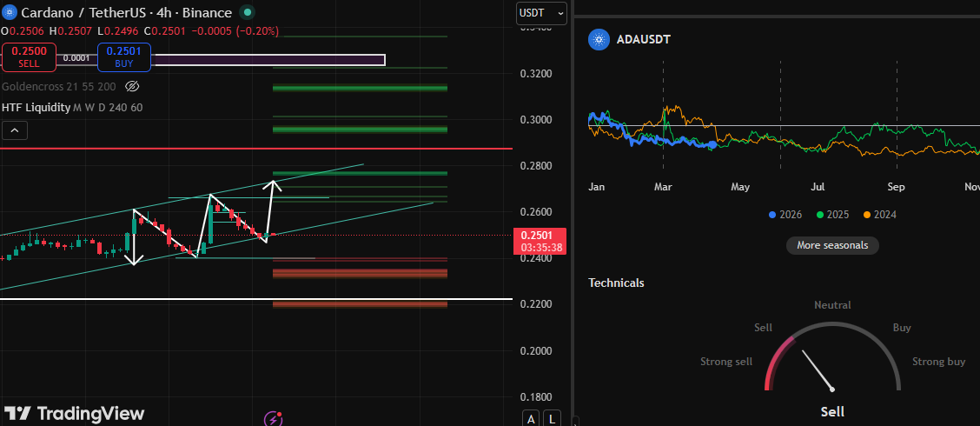Viewport: 980px width, 426px height.
Task: Click the 0.2000 price axis label
Action: (536, 351)
